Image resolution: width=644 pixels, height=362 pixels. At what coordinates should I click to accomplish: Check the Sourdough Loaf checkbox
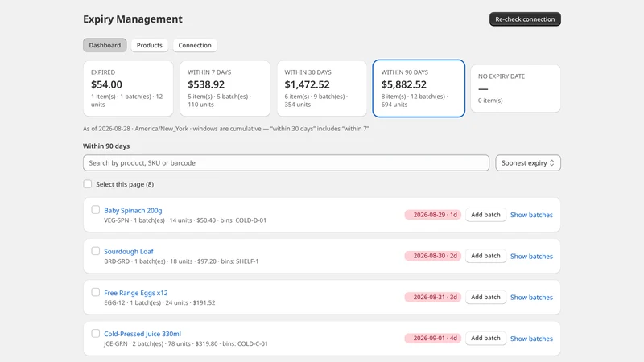coord(95,251)
